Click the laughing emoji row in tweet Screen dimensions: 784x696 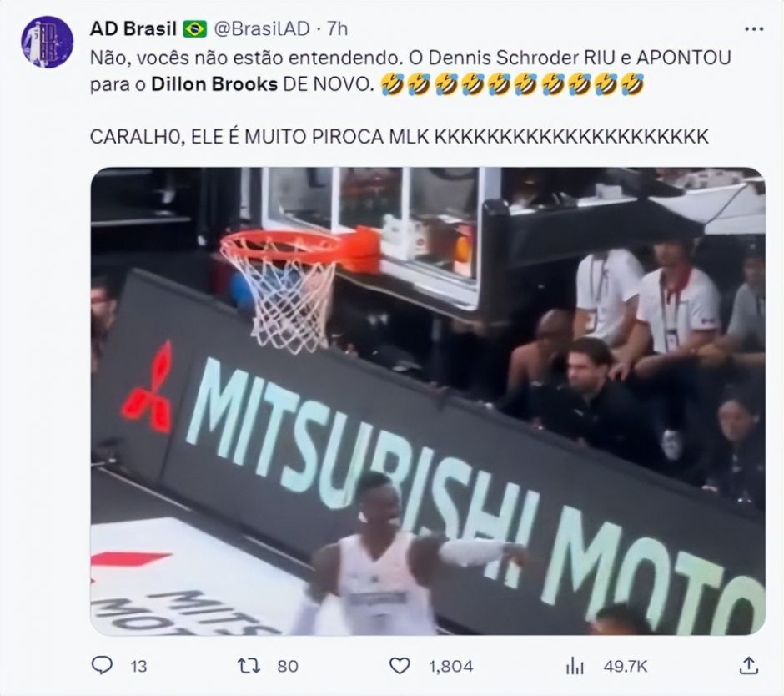point(512,84)
